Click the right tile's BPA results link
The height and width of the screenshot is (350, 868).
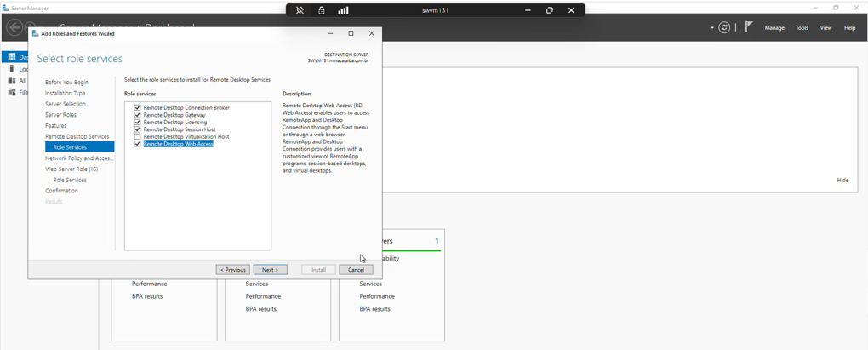click(x=374, y=309)
